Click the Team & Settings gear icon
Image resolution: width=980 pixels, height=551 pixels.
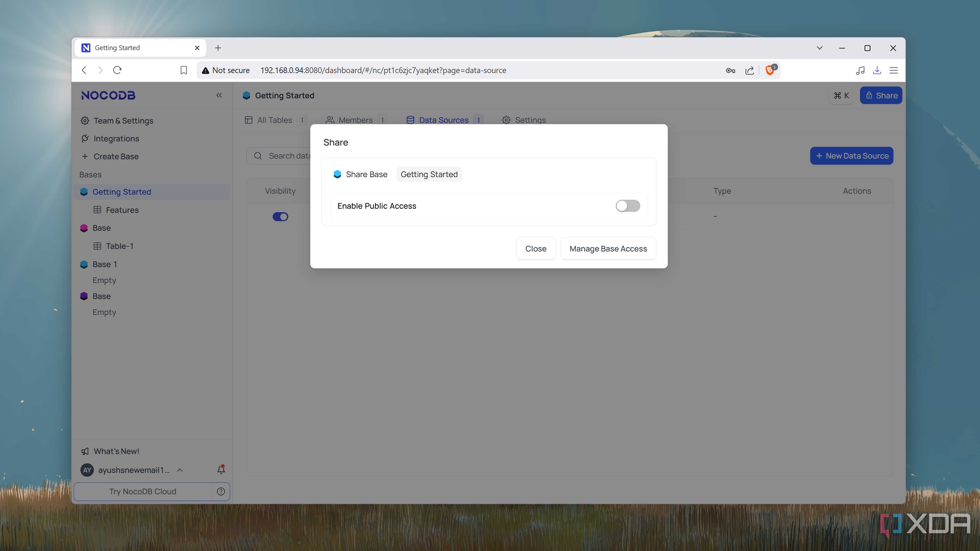[x=85, y=121]
